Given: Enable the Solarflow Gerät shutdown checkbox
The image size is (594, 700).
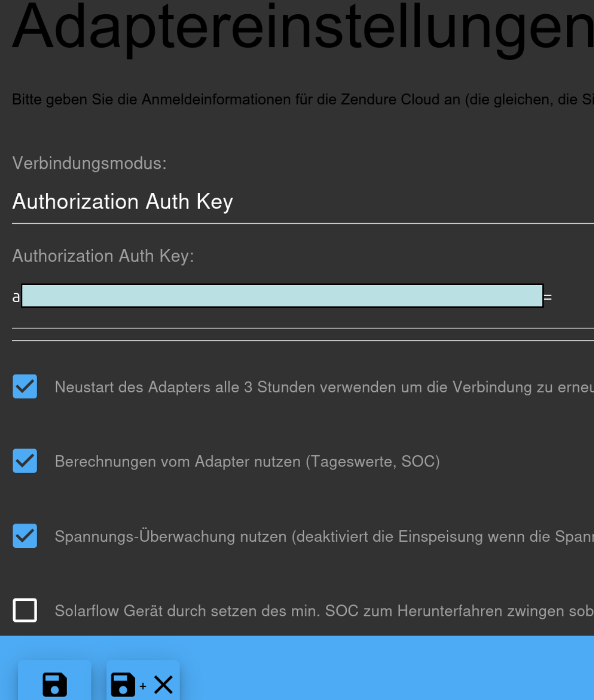Looking at the screenshot, I should (25, 610).
